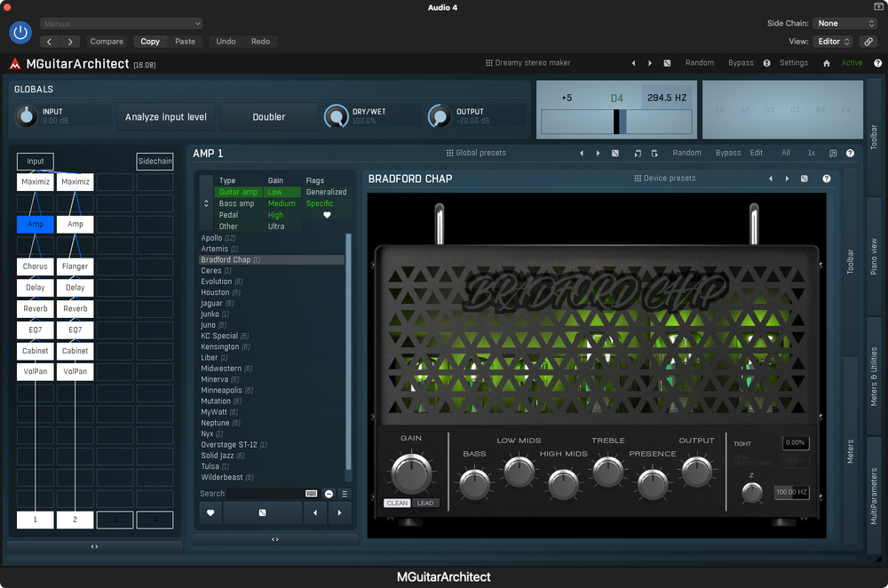Click the list menu icon next to Search
This screenshot has height=588, width=888.
pyautogui.click(x=345, y=494)
